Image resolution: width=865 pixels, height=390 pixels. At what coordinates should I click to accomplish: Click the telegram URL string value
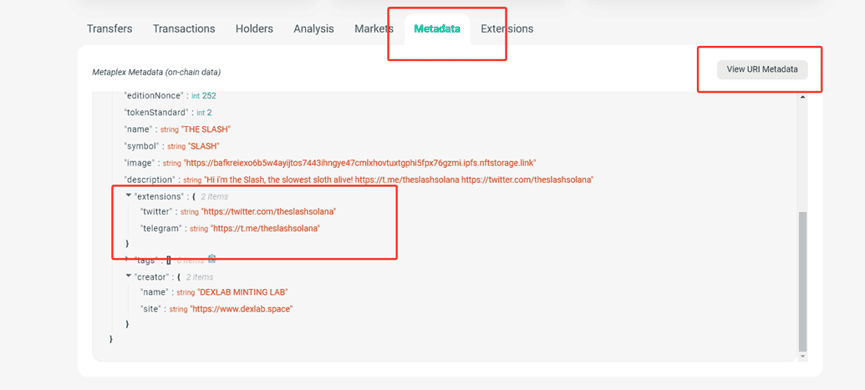(265, 228)
